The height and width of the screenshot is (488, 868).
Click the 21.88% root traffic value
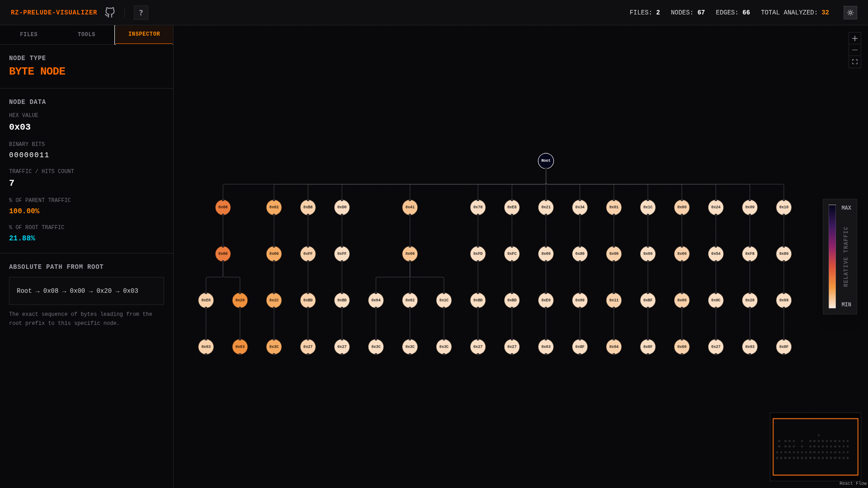coord(22,239)
